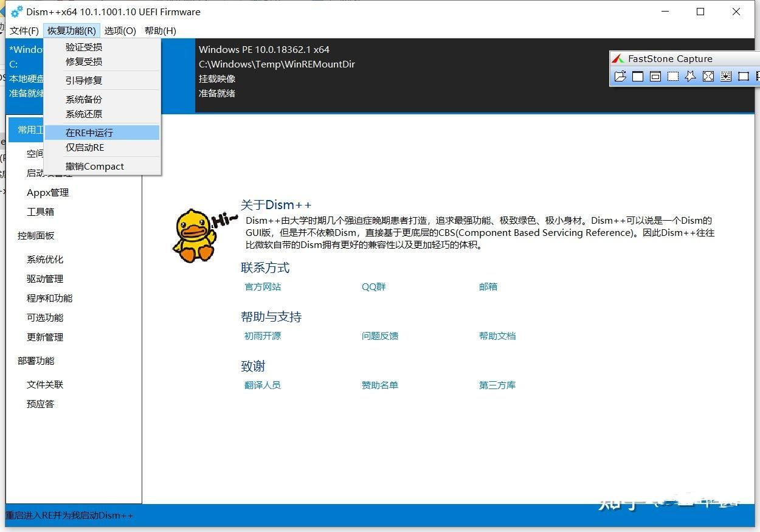Select FastStone's Capture Fixed Region tool
Viewport: 760px width, 532px height.
(x=744, y=77)
